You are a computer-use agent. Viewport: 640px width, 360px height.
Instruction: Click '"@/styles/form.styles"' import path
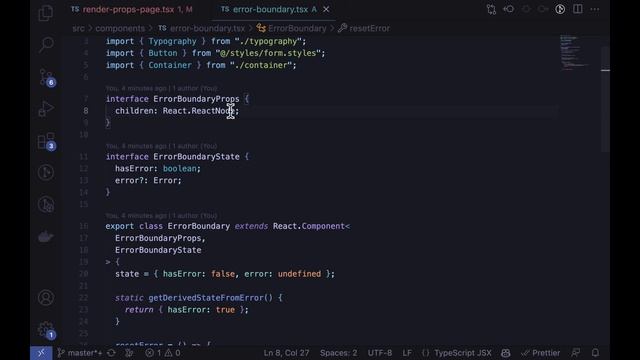click(x=268, y=53)
